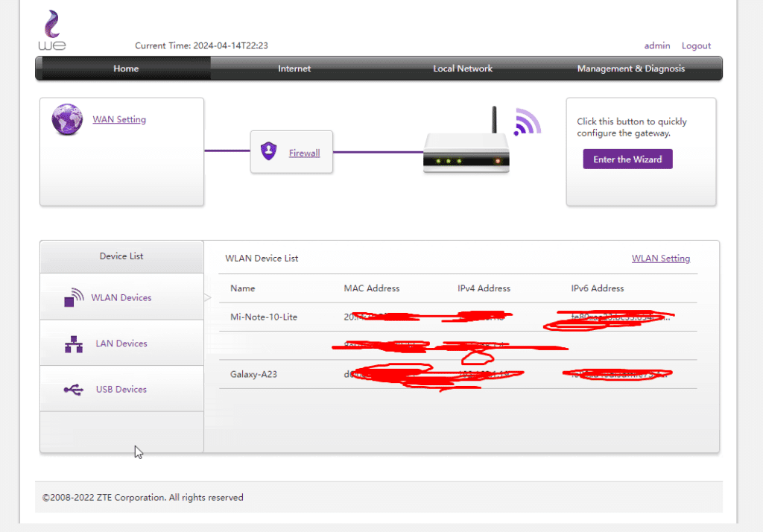Click the USB Devices icon
The width and height of the screenshot is (763, 532).
tap(74, 389)
